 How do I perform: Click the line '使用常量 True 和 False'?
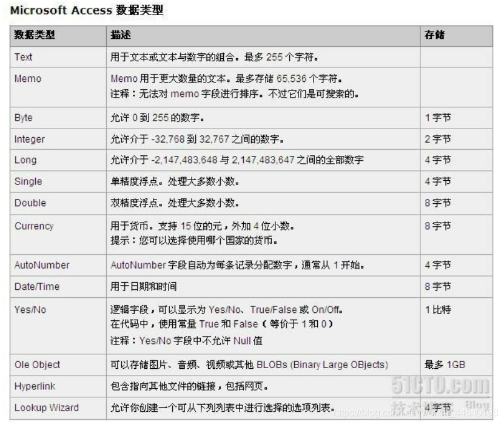point(208,324)
